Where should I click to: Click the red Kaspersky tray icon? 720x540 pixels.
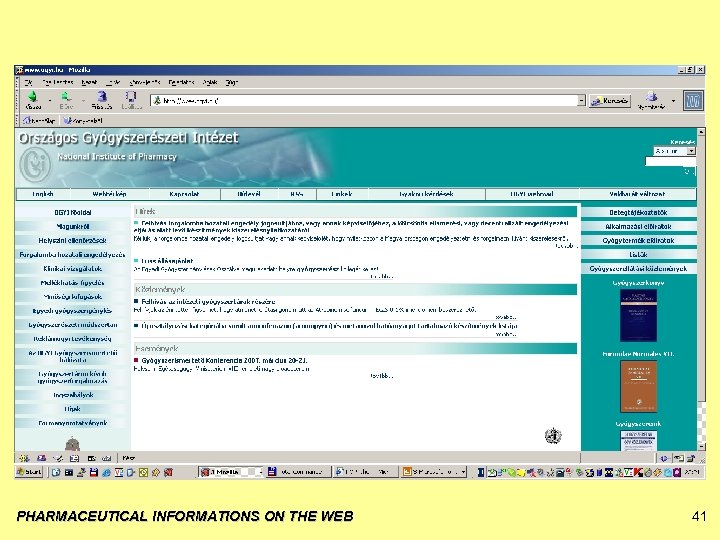click(x=638, y=472)
